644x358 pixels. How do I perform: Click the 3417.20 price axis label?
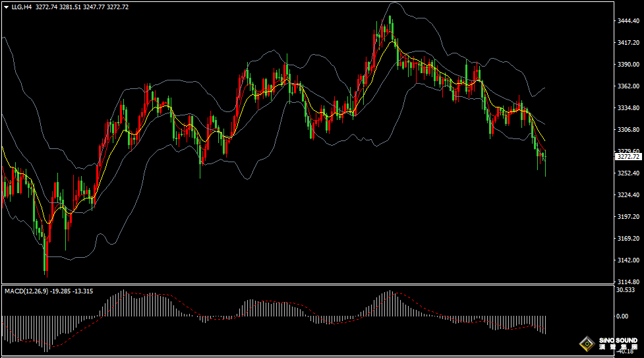click(x=628, y=43)
